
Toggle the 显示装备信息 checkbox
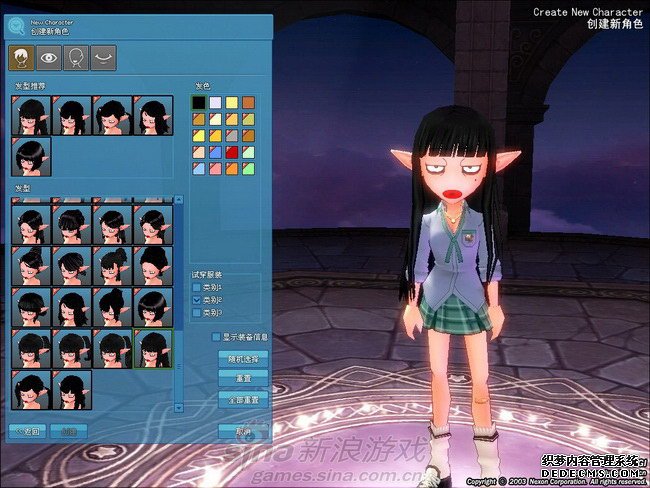pyautogui.click(x=216, y=337)
